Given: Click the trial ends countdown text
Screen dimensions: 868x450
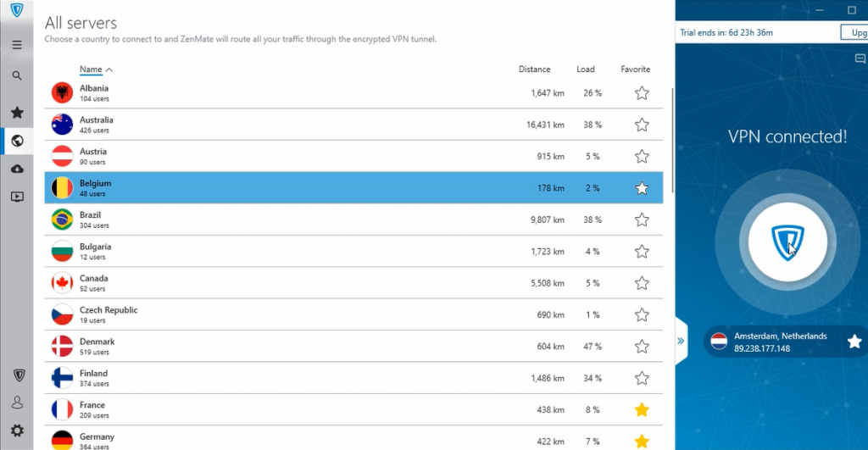Looking at the screenshot, I should [x=726, y=33].
